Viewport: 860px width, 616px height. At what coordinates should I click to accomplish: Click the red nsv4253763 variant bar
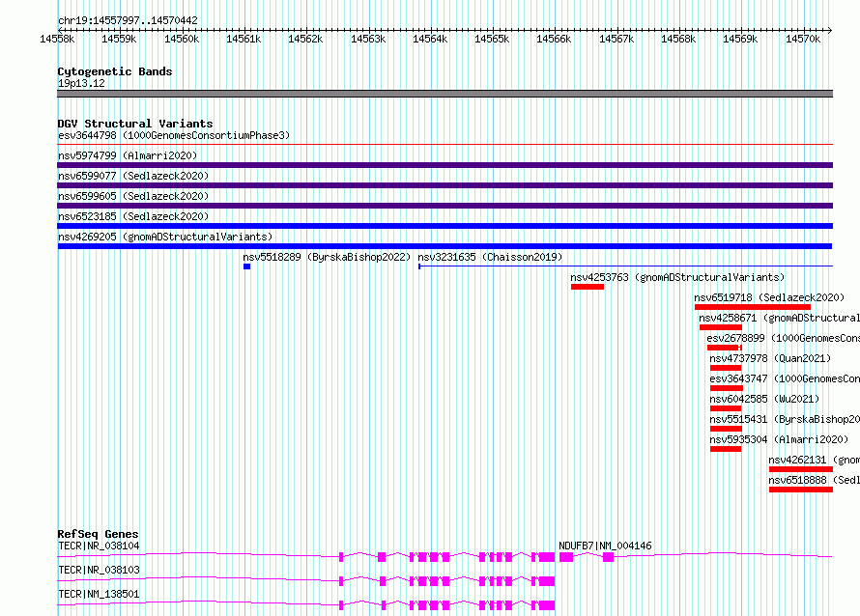588,287
